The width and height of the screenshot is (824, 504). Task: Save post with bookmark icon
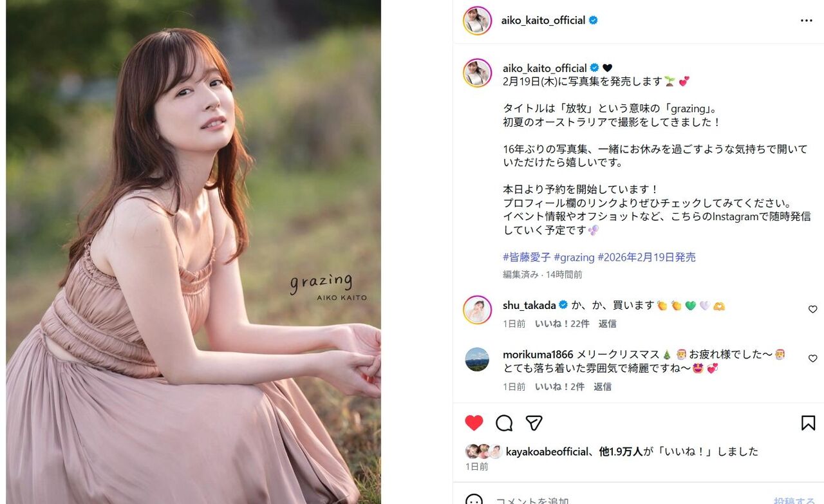pos(808,423)
